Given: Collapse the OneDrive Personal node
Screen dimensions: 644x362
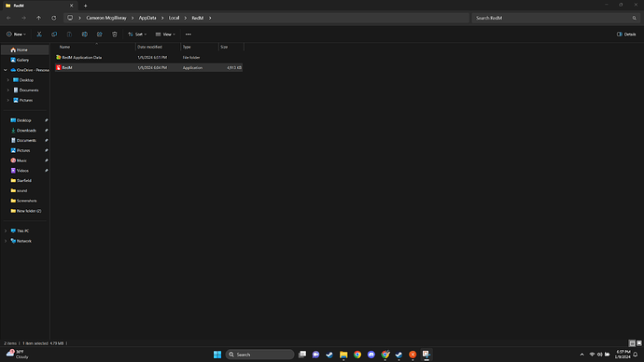Looking at the screenshot, I should 6,70.
